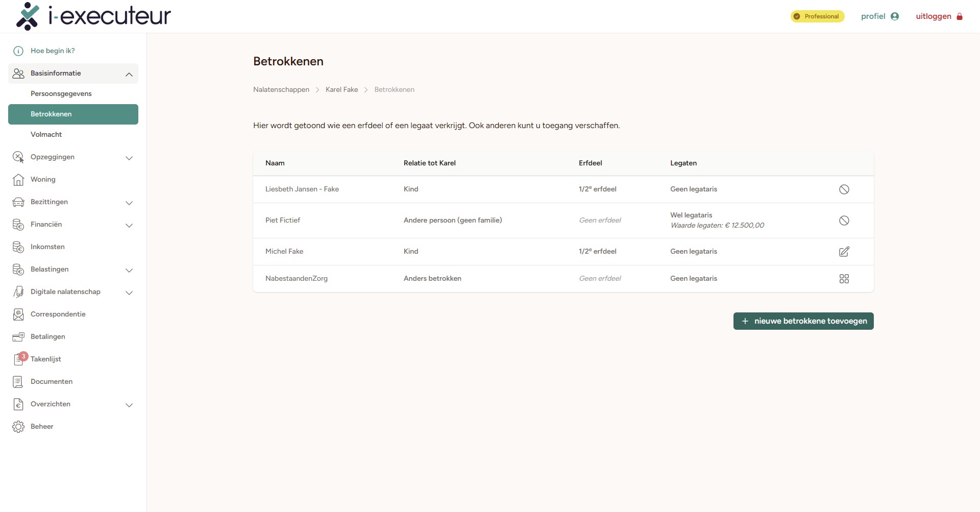
Task: Click the edit icon for Michel Fake
Action: (x=844, y=252)
